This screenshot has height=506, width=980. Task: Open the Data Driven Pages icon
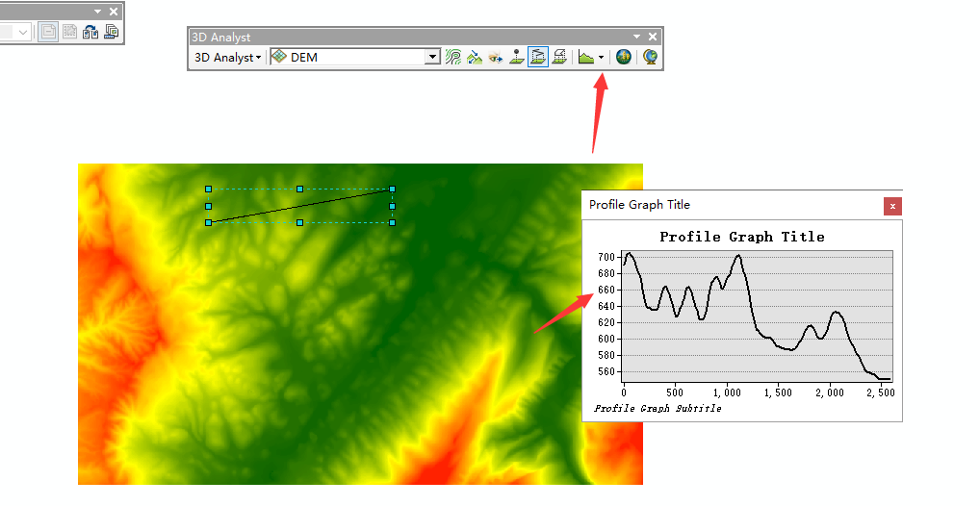click(112, 31)
